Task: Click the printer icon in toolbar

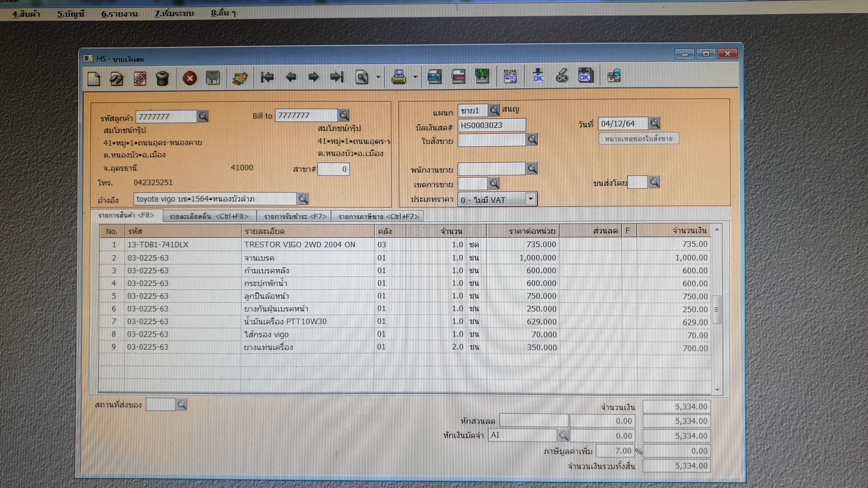Action: 398,77
